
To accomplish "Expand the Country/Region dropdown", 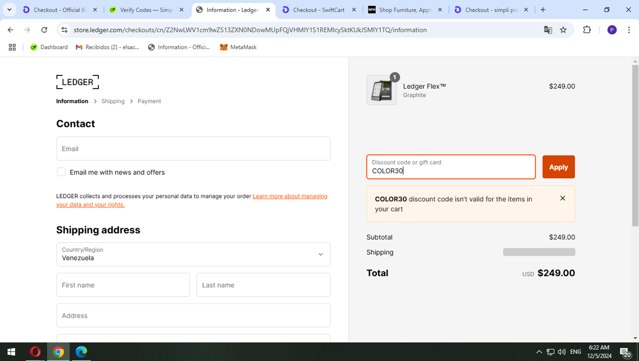I will tap(193, 254).
